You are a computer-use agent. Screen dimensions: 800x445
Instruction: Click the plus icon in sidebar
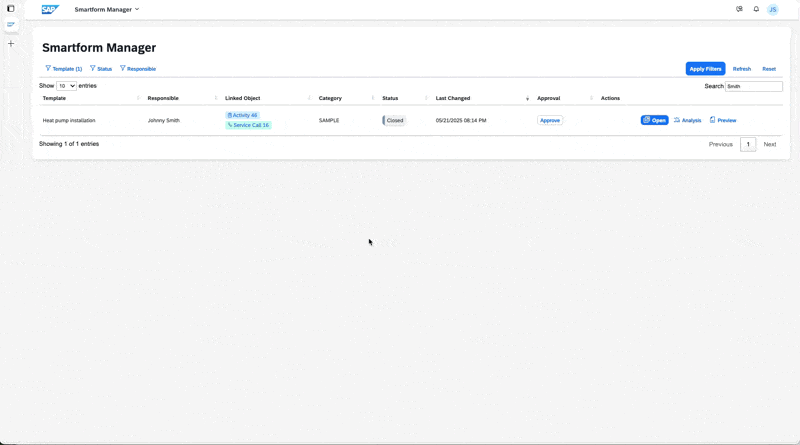[11, 44]
